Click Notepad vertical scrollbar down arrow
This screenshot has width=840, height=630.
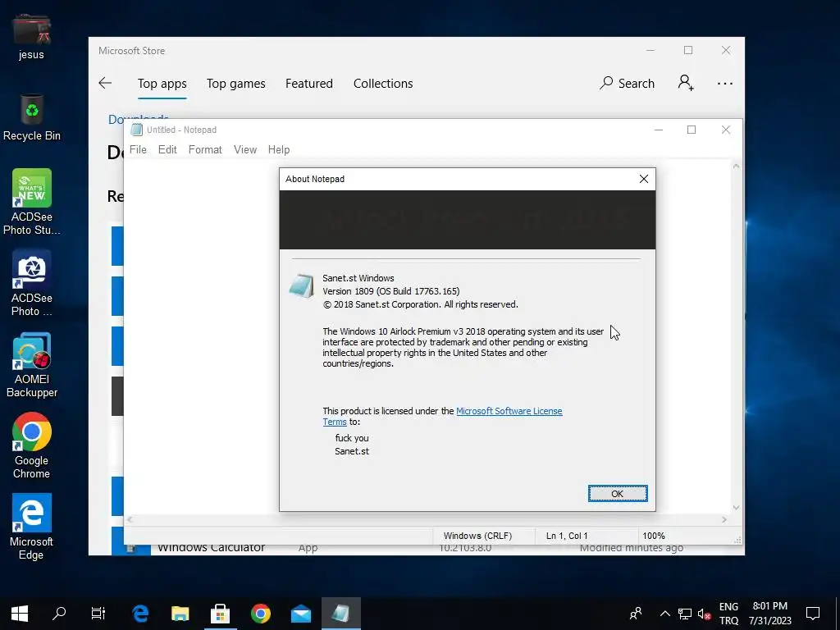736,507
